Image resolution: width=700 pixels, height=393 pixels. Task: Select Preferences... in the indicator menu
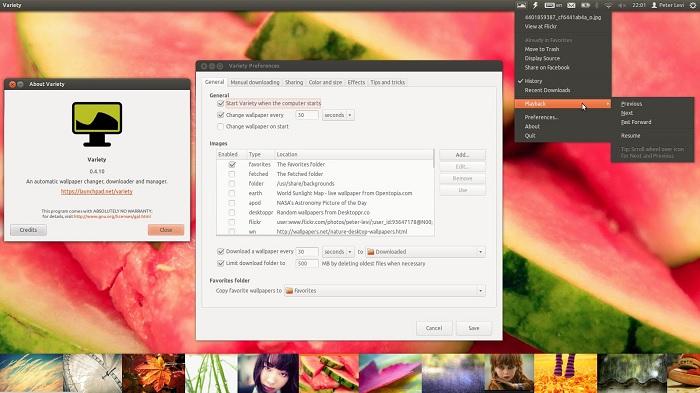(541, 117)
